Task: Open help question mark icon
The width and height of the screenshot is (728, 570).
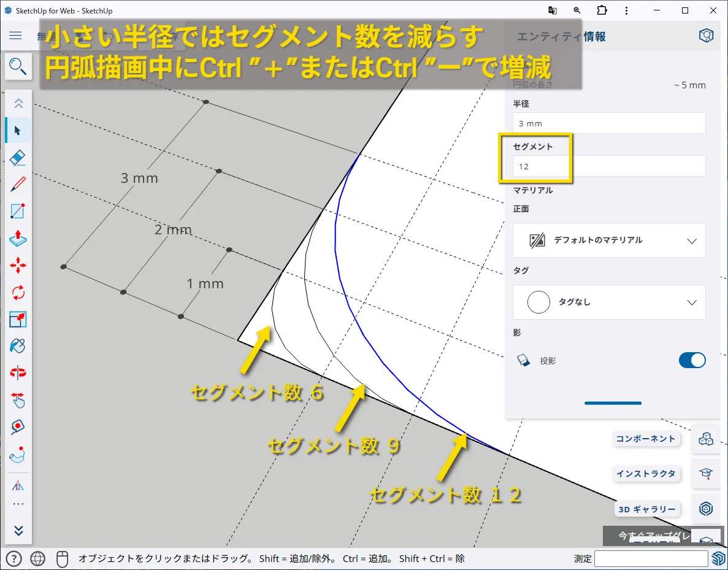Action: pyautogui.click(x=14, y=558)
